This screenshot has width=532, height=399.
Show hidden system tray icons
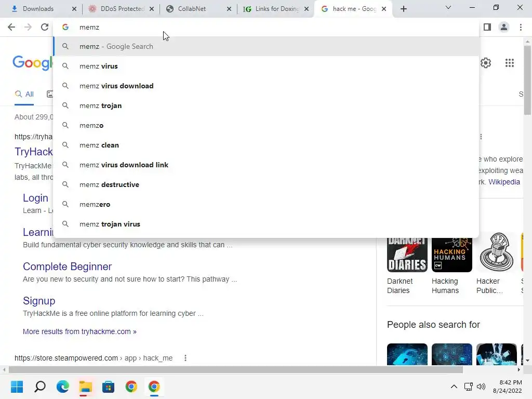(454, 387)
